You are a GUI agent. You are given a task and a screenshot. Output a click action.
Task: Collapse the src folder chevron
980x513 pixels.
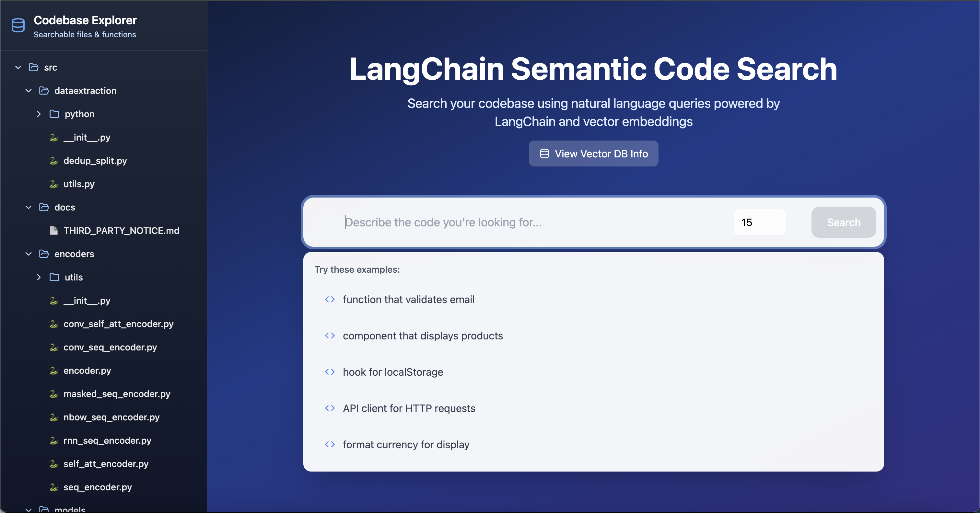[18, 67]
